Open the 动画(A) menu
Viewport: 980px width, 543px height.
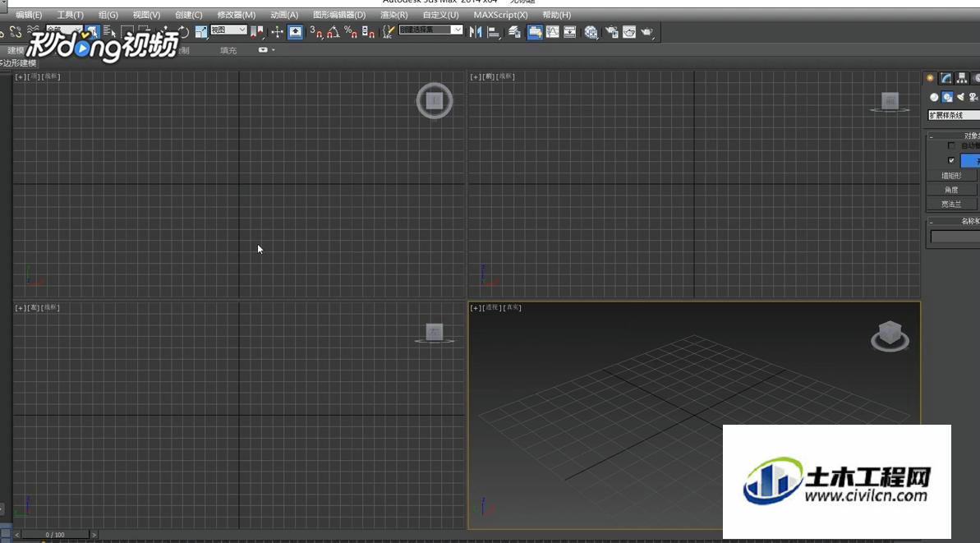point(284,15)
